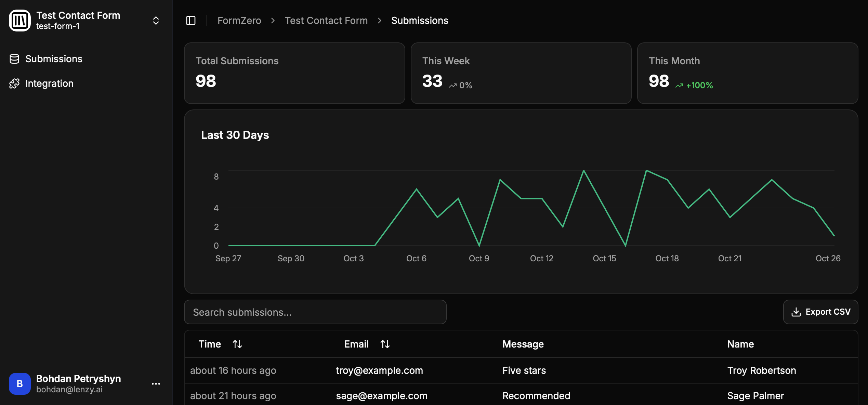Screen dimensions: 868x405
Task: Click the FormZero app logo
Action: click(20, 21)
